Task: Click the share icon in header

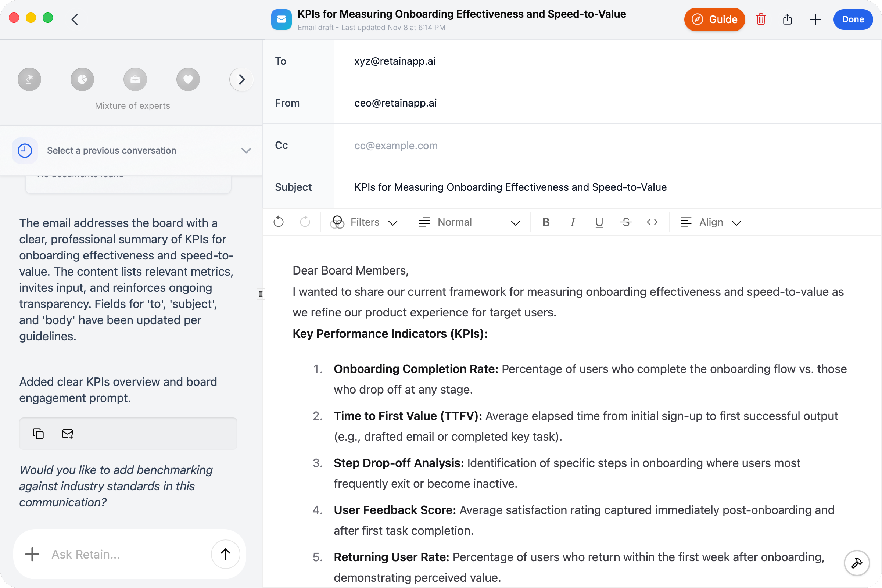Action: pyautogui.click(x=787, y=19)
